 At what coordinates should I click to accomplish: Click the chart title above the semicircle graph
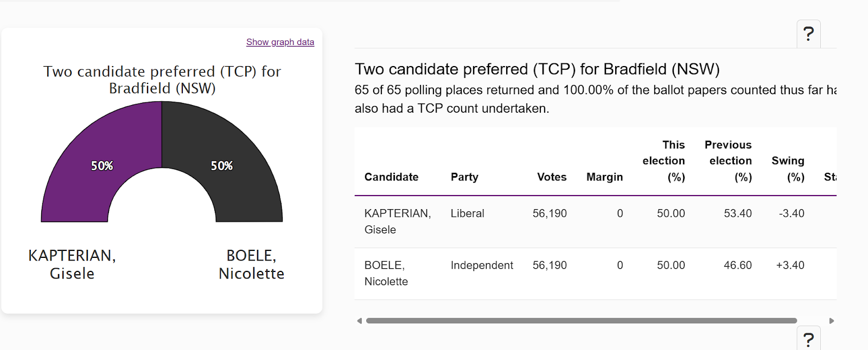tap(162, 80)
